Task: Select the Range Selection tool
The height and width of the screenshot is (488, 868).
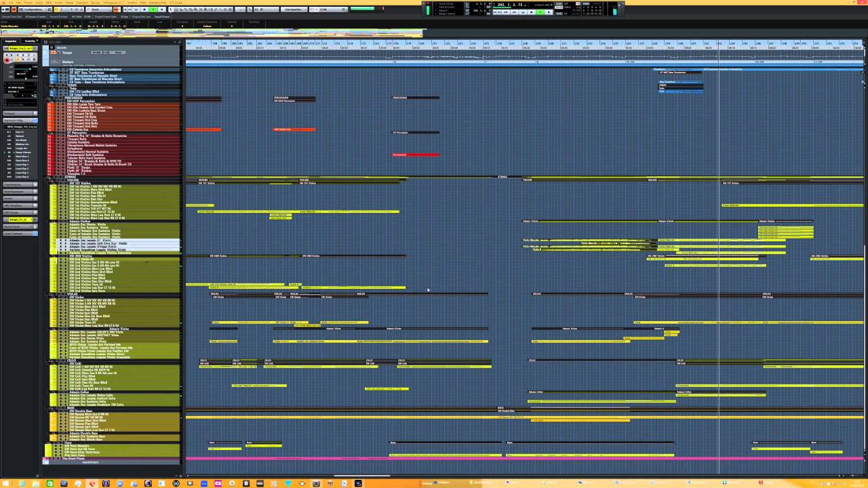Action: [176, 9]
